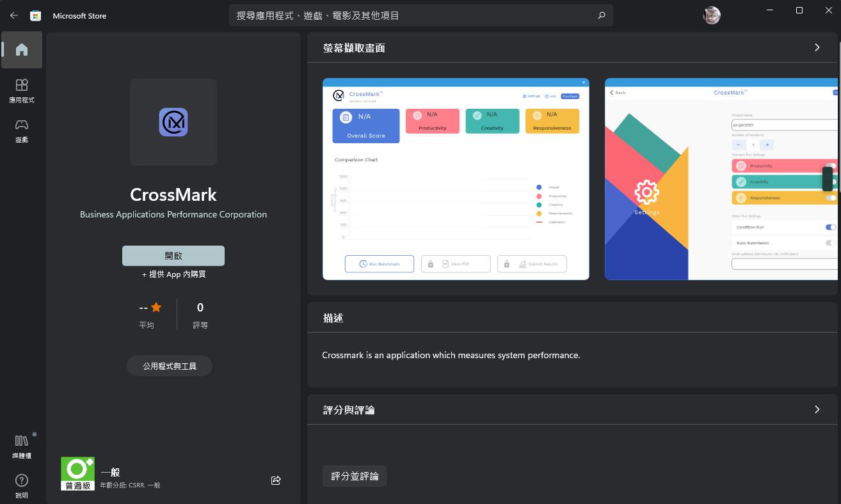
Task: Click the 描述 section heading
Action: (333, 318)
